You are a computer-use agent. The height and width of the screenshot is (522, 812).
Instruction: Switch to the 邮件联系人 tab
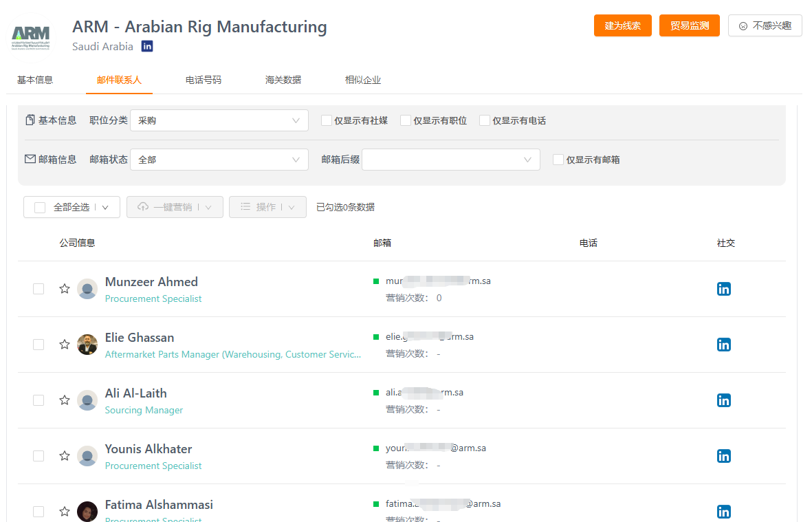[x=119, y=80]
